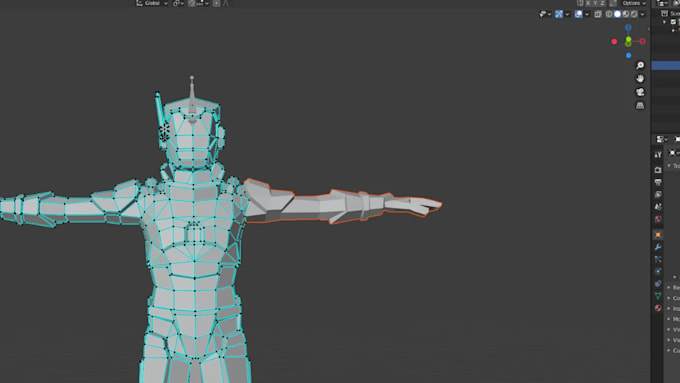The image size is (680, 383).
Task: Toggle X-ray mode icon
Action: (598, 14)
